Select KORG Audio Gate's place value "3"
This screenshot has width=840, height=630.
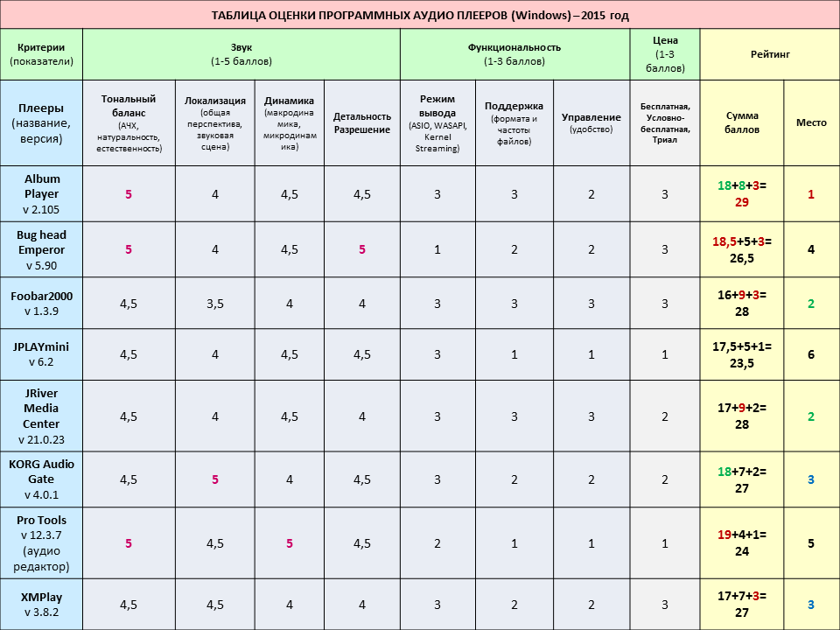point(811,479)
